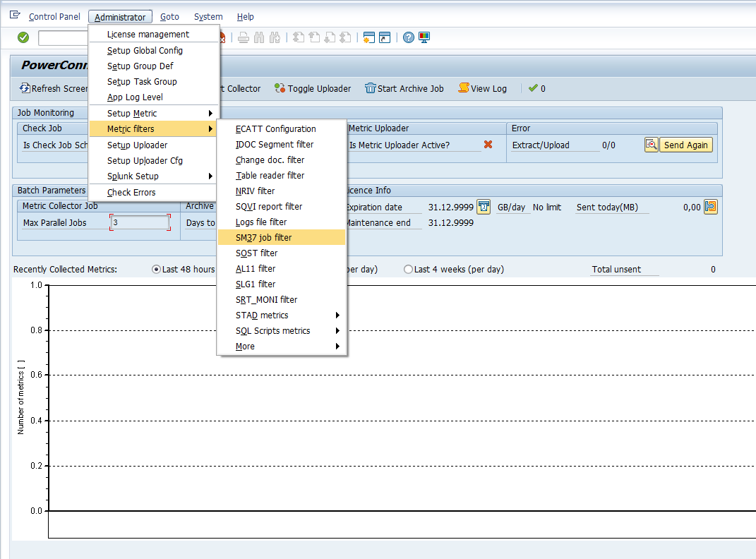Screen dimensions: 756x559
Task: Click the Customize Local Layout monitor icon
Action: tap(424, 37)
